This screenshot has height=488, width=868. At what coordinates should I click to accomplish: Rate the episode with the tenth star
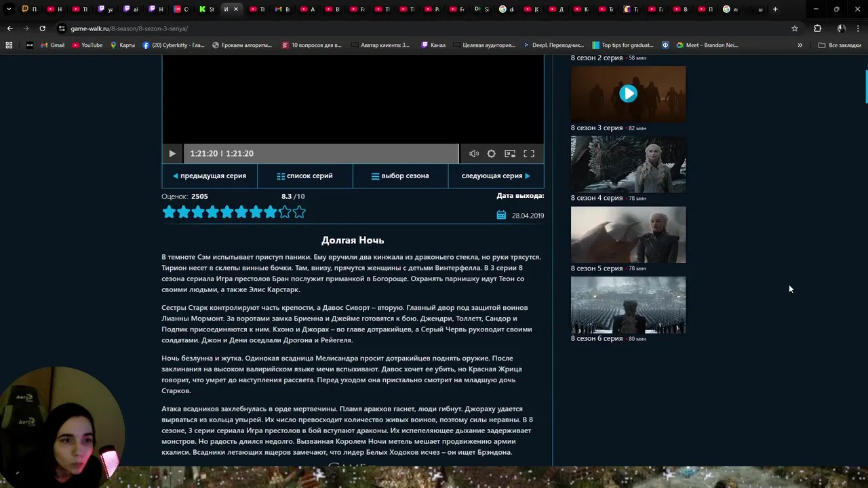(x=299, y=212)
